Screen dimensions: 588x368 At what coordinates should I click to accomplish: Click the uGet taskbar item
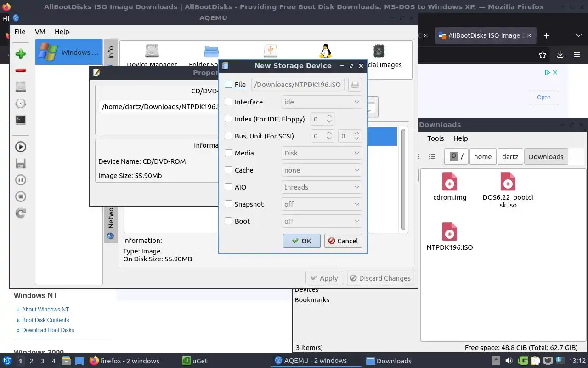[x=196, y=361]
